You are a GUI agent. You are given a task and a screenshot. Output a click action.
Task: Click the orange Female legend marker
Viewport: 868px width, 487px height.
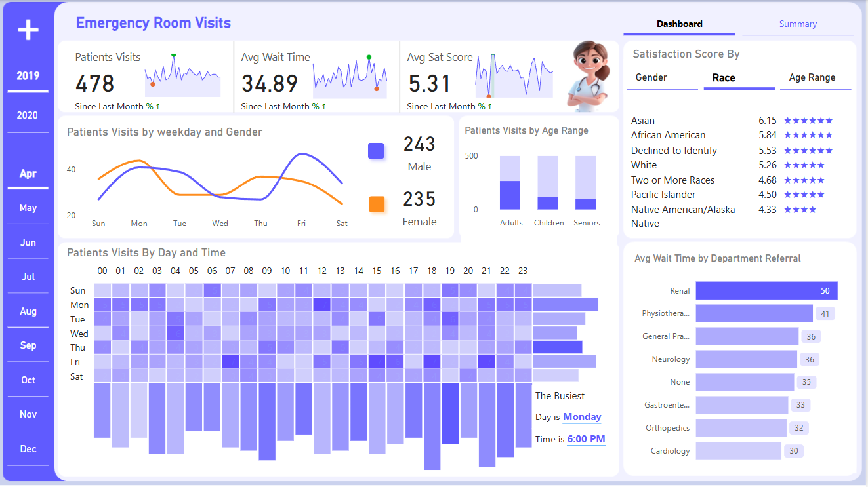click(377, 203)
